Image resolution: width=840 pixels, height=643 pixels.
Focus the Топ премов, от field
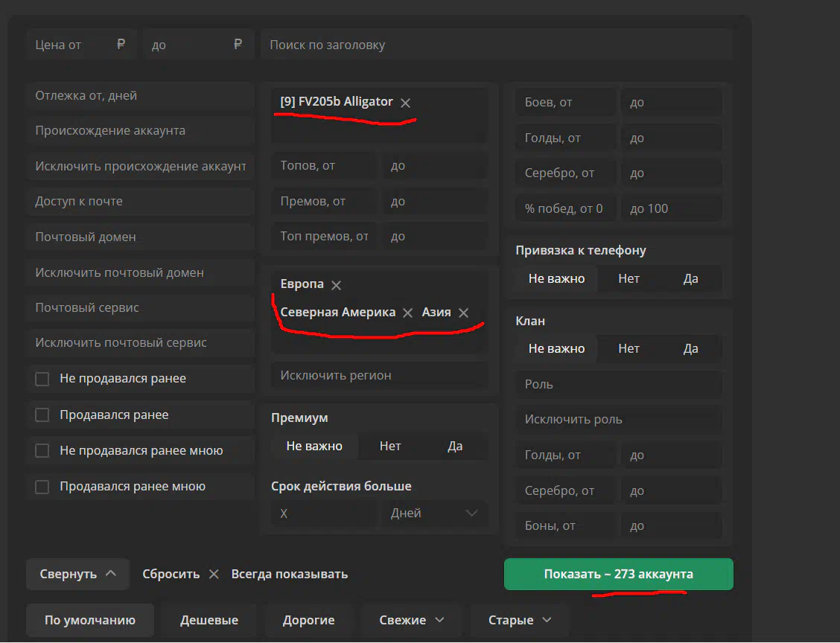(325, 237)
